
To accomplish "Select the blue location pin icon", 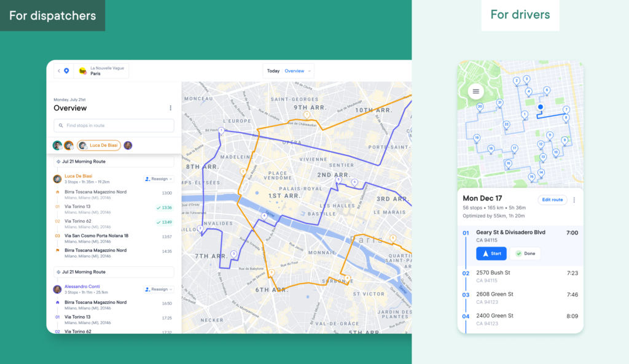I will point(66,70).
